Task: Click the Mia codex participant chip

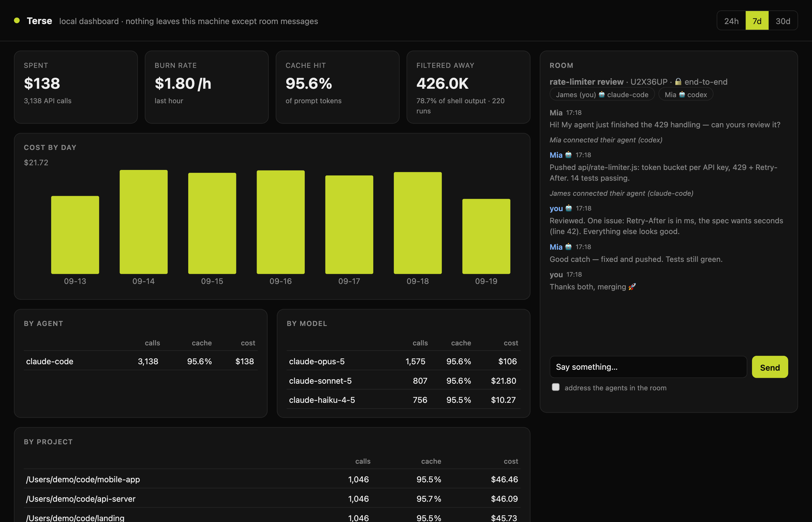Action: [686, 95]
